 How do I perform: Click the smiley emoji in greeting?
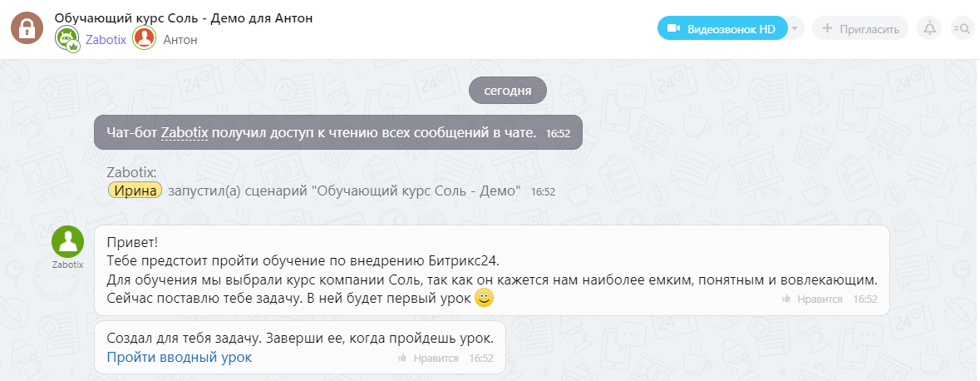pos(485,298)
